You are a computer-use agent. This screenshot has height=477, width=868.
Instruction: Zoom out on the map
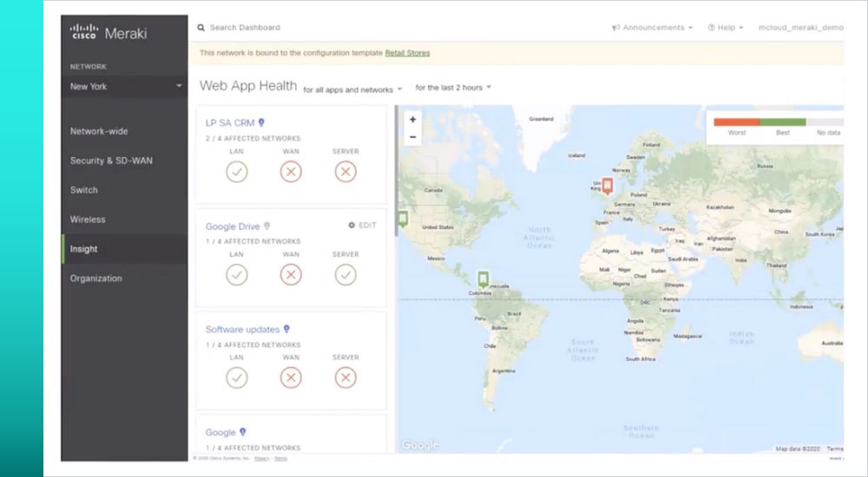[x=412, y=137]
